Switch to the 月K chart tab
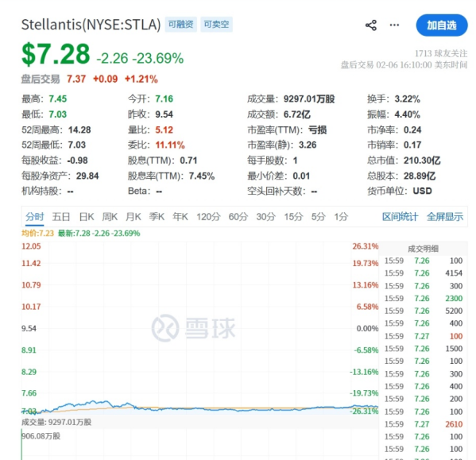476x460 pixels. pos(134,217)
